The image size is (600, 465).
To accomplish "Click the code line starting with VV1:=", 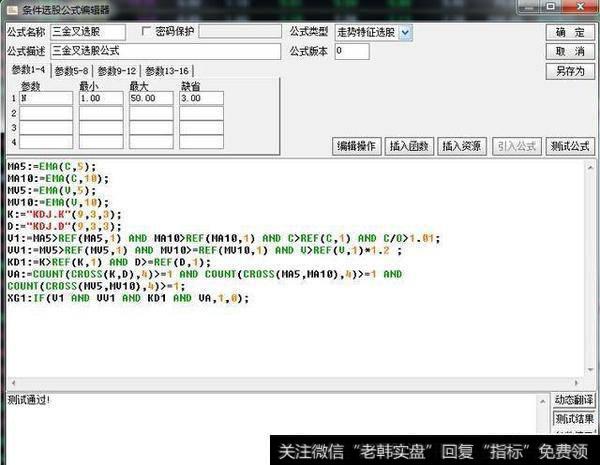I will pos(205,250).
